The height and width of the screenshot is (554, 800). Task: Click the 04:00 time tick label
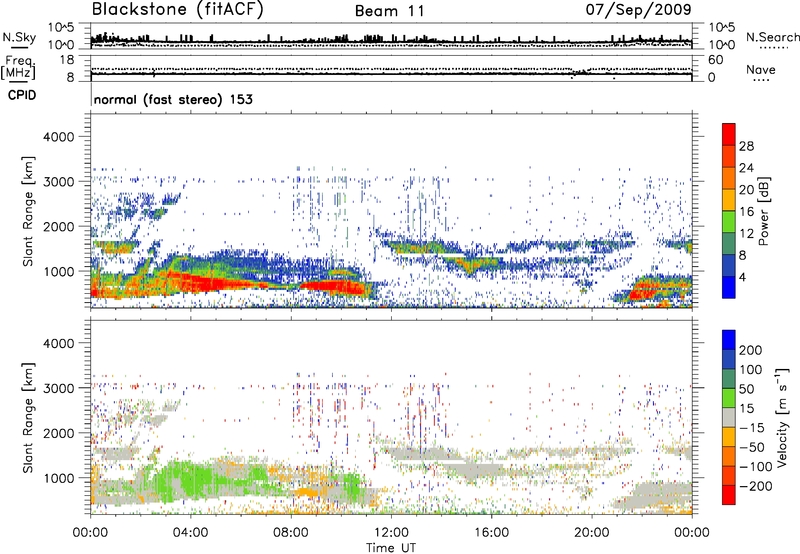pos(190,533)
